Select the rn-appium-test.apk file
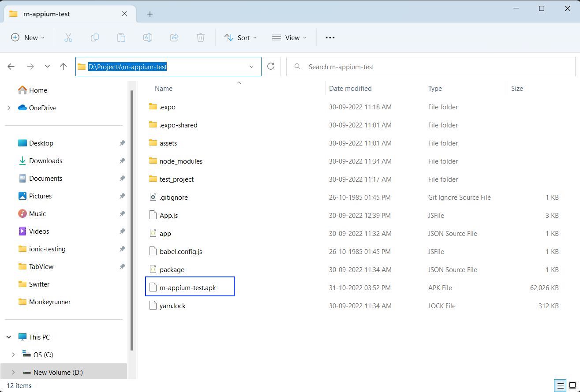Screen dimensions: 580x392 (x=188, y=288)
